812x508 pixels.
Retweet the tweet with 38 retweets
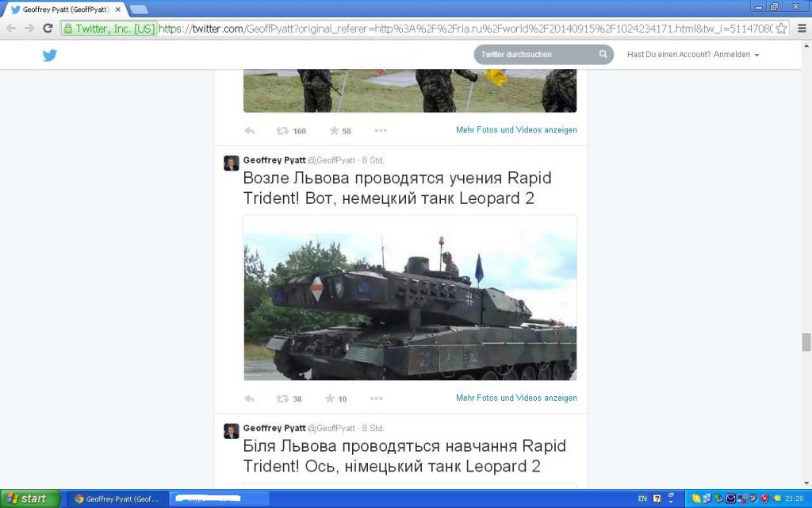283,398
